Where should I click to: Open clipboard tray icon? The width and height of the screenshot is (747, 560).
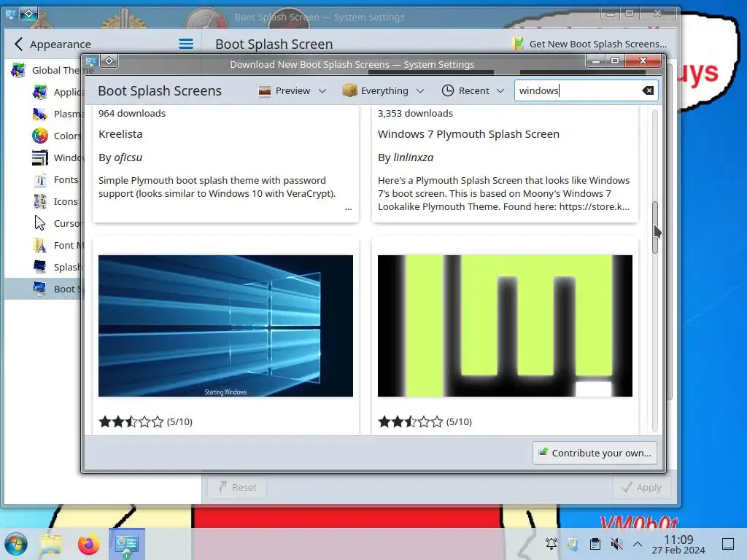pyautogui.click(x=595, y=544)
